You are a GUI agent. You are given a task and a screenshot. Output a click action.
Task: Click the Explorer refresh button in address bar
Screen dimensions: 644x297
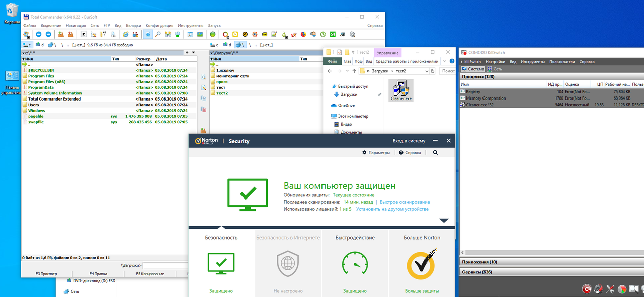[x=433, y=71]
